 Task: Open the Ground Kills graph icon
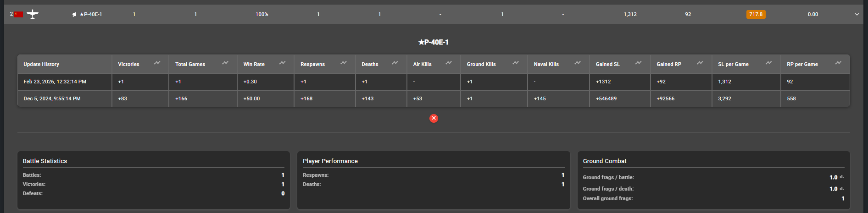coord(516,63)
